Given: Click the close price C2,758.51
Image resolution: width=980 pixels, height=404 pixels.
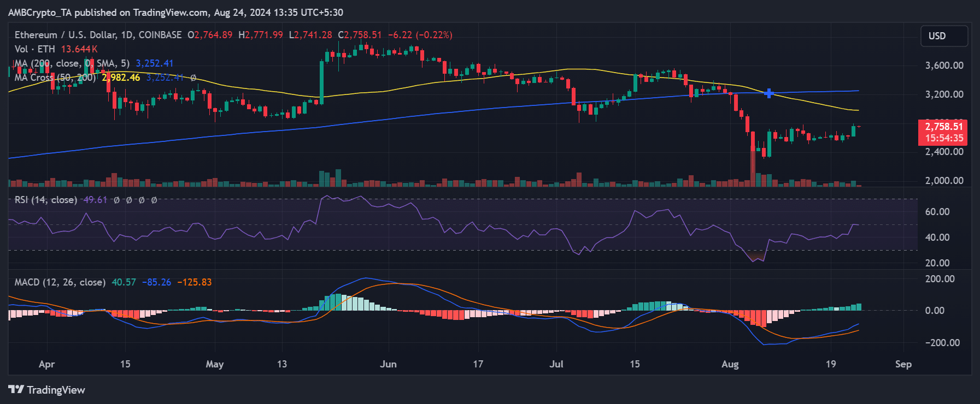Looking at the screenshot, I should [x=360, y=35].
